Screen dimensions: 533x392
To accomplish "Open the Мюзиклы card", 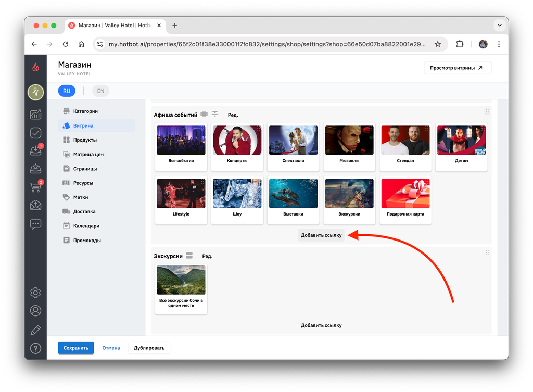I will (x=349, y=147).
